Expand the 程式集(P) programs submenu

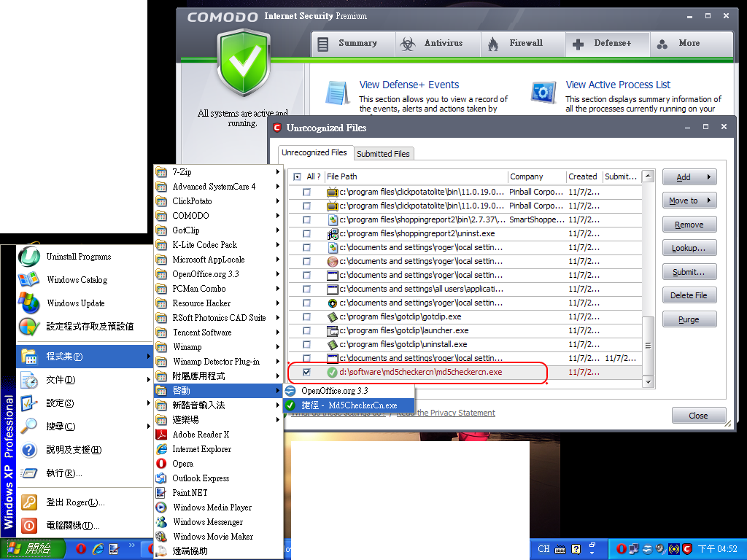(84, 356)
